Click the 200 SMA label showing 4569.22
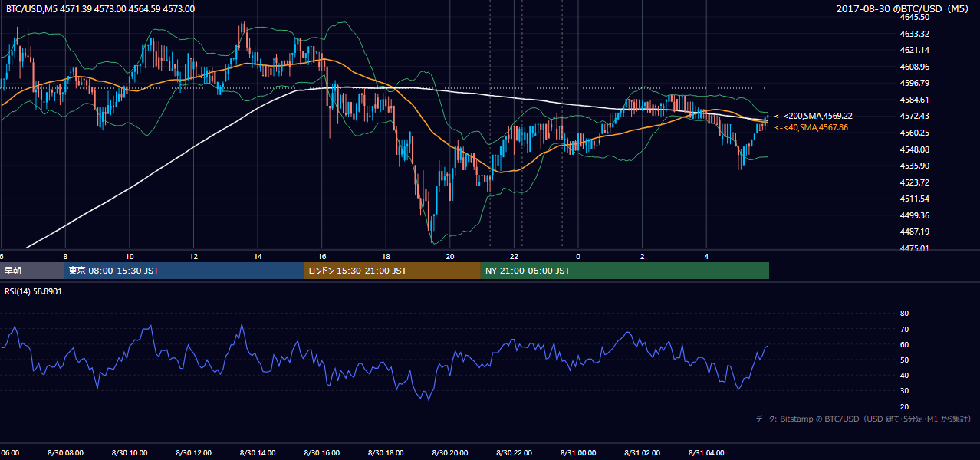The image size is (980, 460). pos(813,116)
